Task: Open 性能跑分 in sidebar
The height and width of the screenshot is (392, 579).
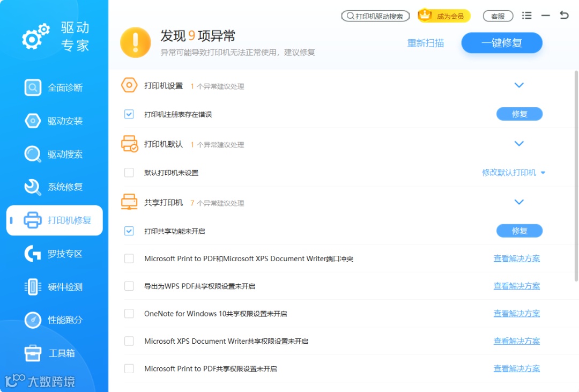Action: point(54,320)
